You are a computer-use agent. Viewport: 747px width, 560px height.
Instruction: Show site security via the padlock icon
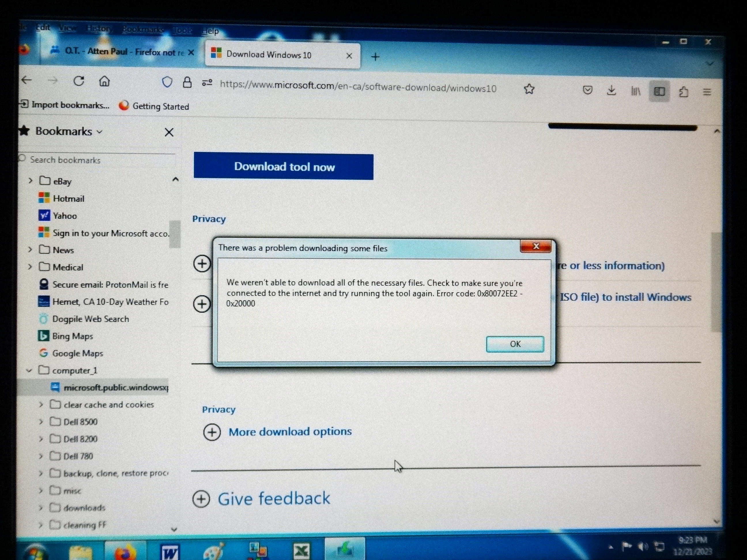(187, 82)
